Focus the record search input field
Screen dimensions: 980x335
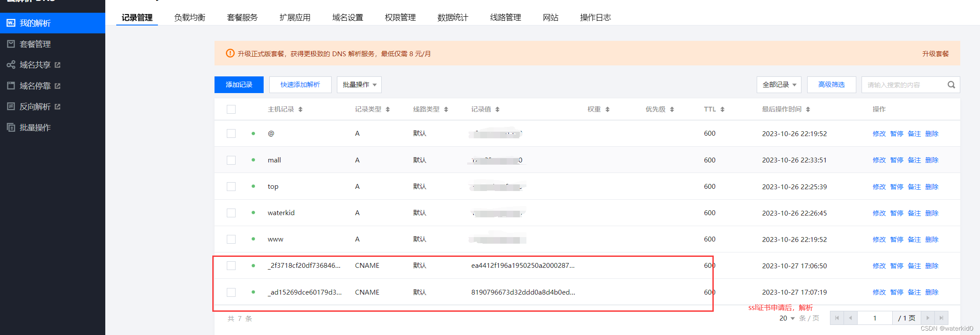pos(904,85)
